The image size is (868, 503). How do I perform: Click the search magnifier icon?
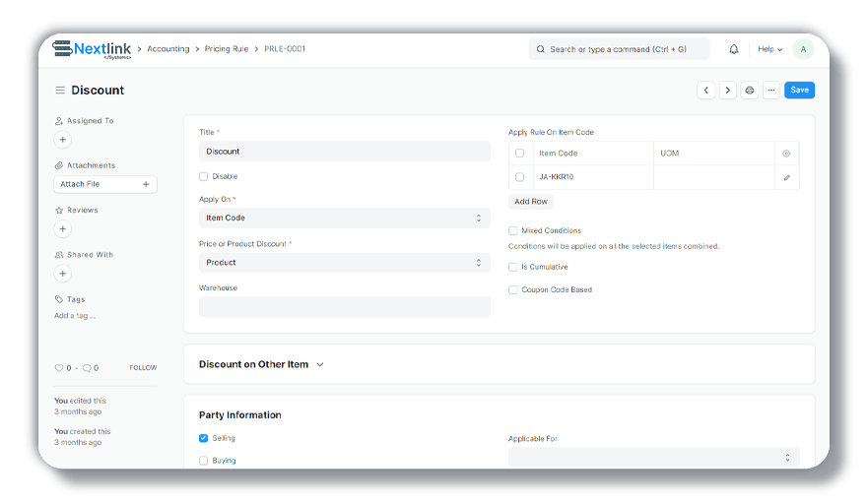[x=540, y=49]
